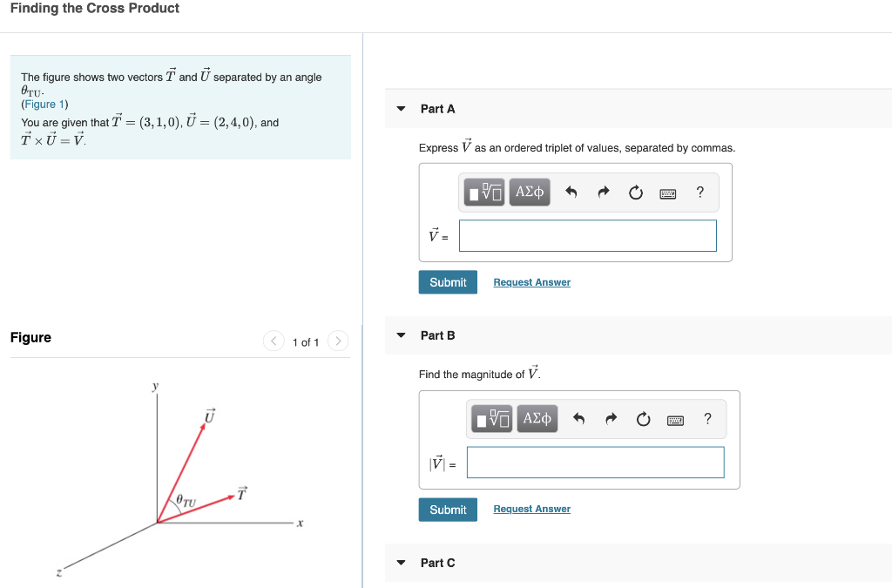Collapse the Part B section
Viewport: 892px width, 588px height.
(x=400, y=335)
